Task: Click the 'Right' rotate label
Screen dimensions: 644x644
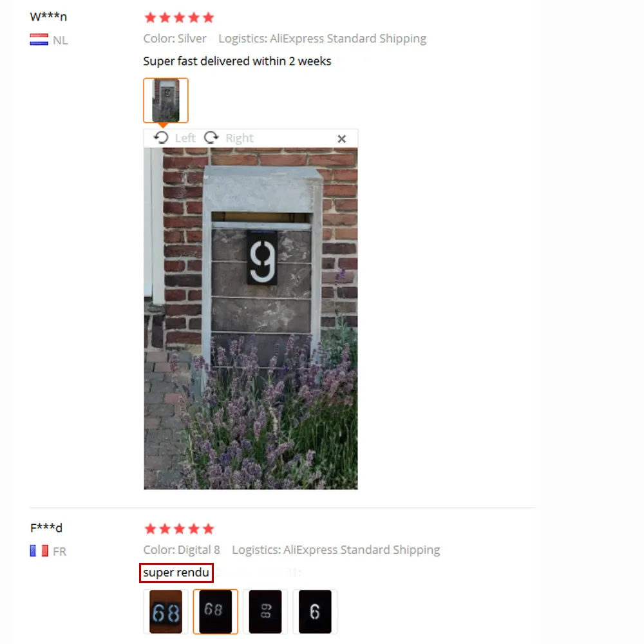Action: tap(240, 138)
